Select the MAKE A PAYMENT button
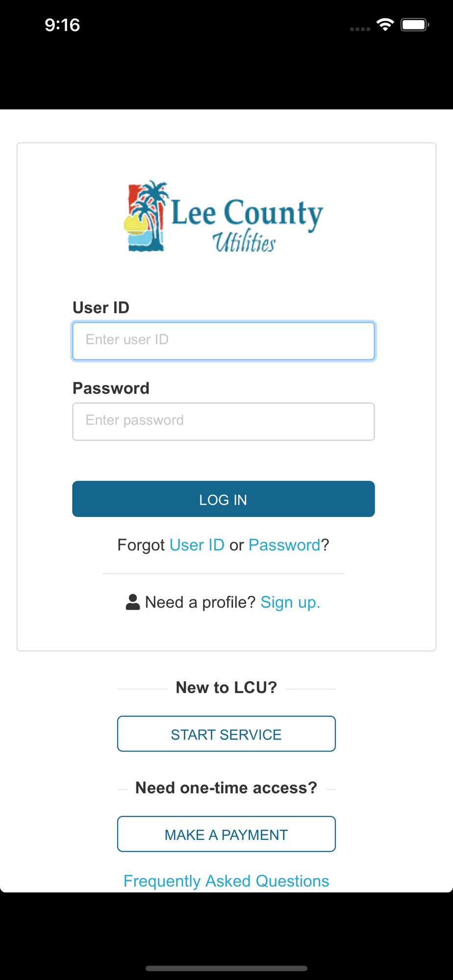Screen dimensions: 453x980 click(226, 834)
